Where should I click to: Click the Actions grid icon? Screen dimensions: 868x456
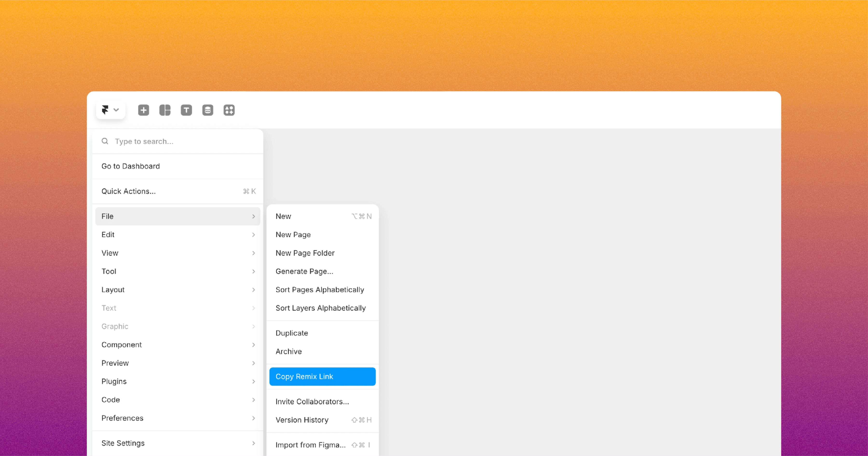[x=229, y=110]
